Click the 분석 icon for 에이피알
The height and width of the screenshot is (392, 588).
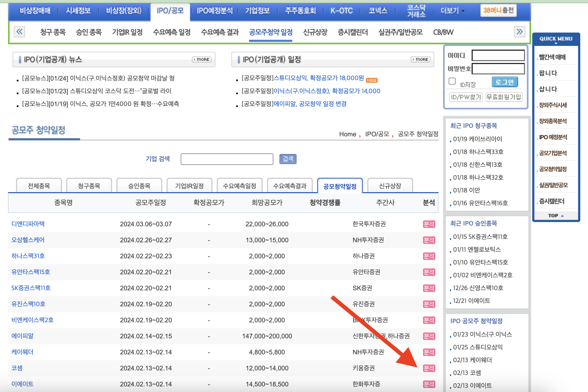(x=429, y=336)
